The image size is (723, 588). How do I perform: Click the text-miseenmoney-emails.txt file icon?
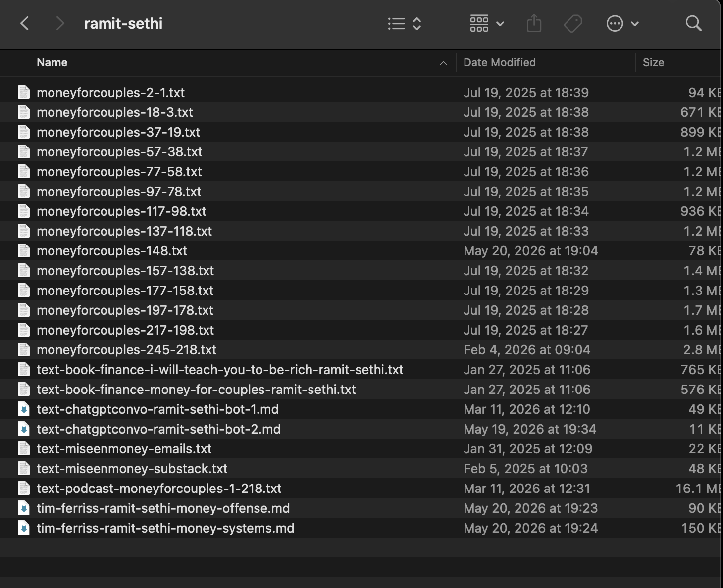(x=24, y=448)
